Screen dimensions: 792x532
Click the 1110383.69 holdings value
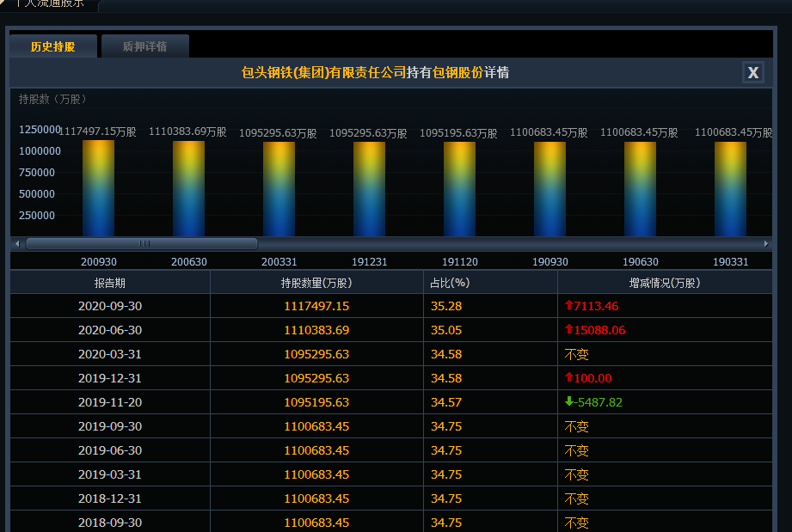tap(316, 330)
